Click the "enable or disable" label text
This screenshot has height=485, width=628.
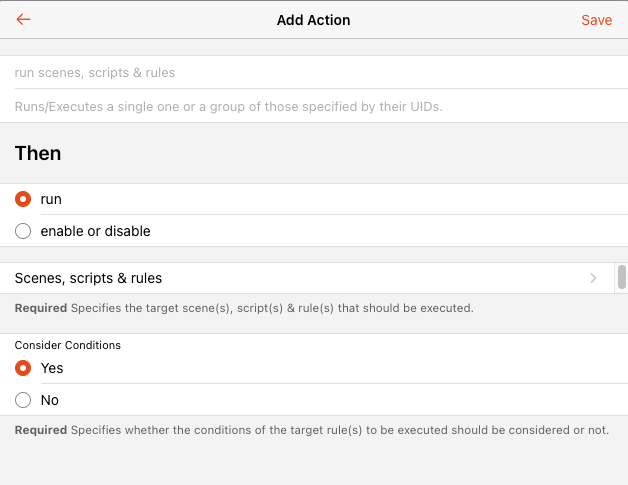95,231
